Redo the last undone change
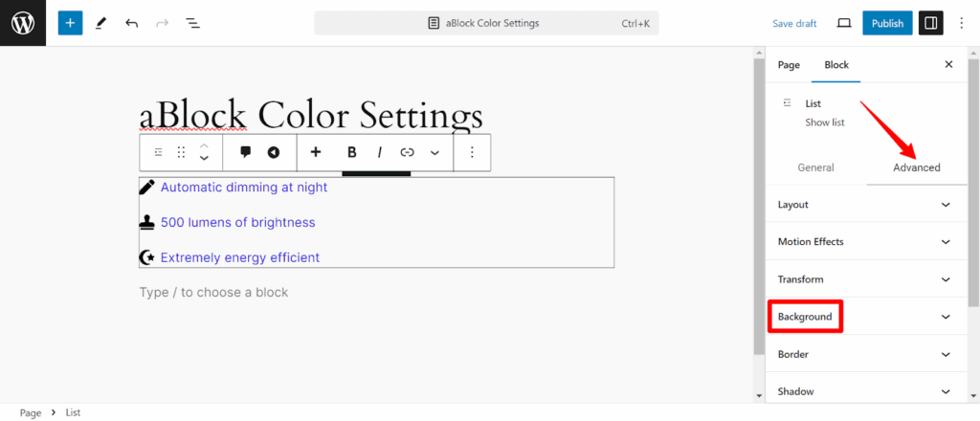Viewport: 980px width, 421px height. point(162,23)
